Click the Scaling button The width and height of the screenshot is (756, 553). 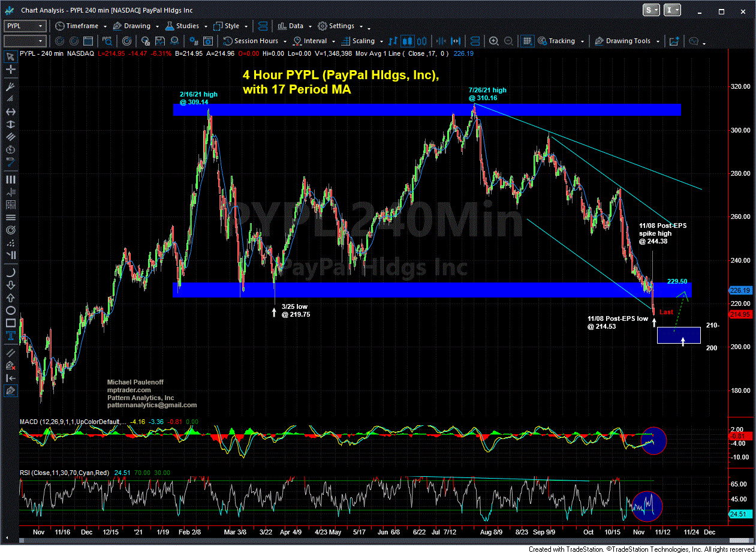pyautogui.click(x=357, y=41)
